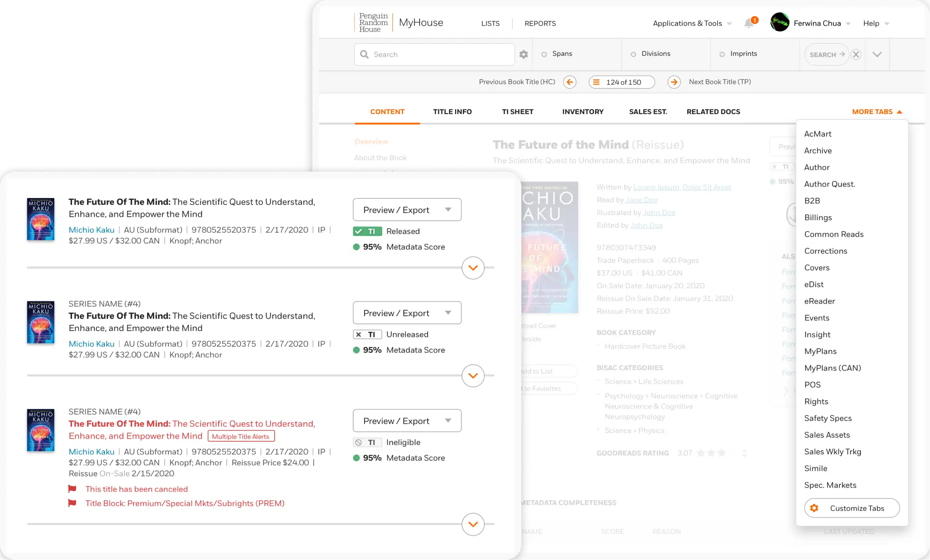Expand the Ineligible title's details chevron
This screenshot has height=560, width=930.
tap(473, 524)
